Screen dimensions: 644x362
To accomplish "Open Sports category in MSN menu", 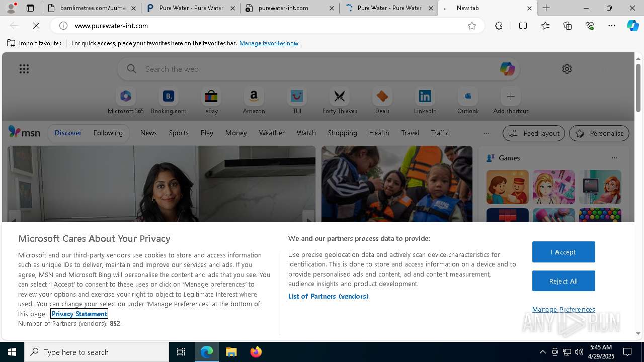I will click(179, 133).
